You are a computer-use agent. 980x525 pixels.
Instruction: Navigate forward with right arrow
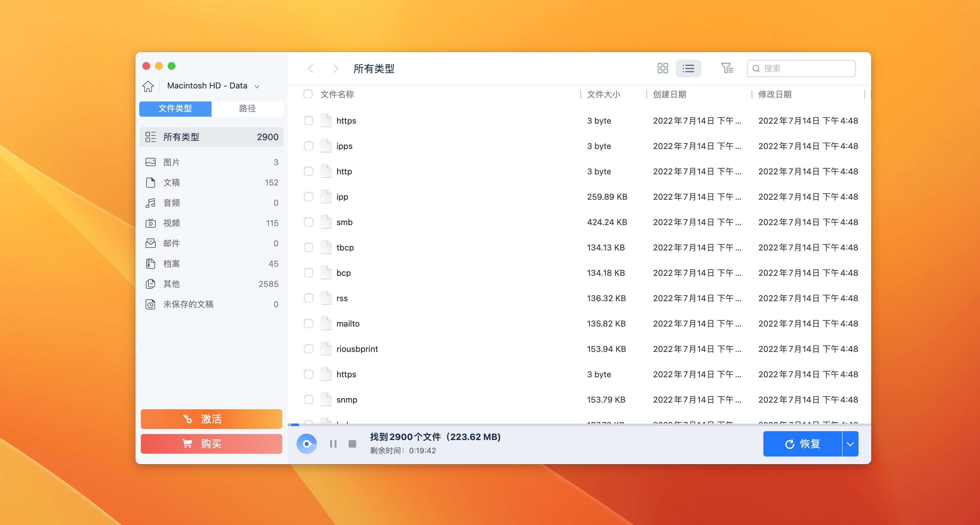click(335, 68)
